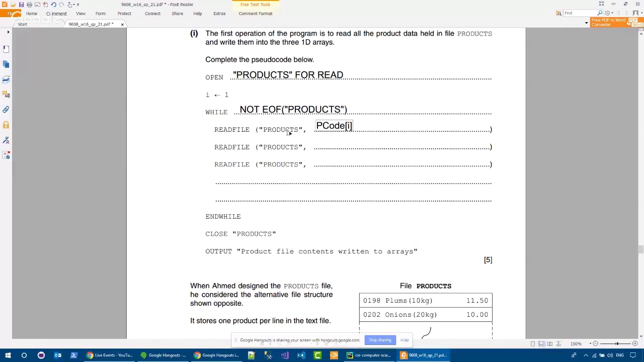Open the Foxit Connected panel icon in sidebar
The image size is (644, 362).
[x=6, y=155]
